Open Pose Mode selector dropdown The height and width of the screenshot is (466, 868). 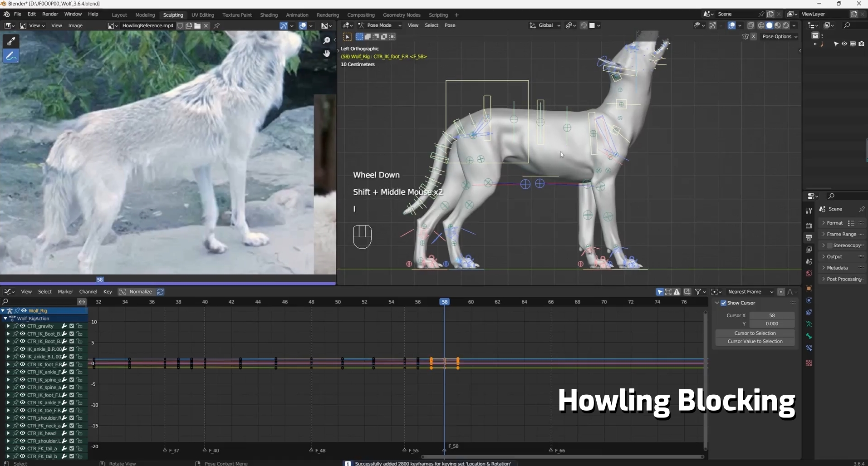[x=380, y=25]
